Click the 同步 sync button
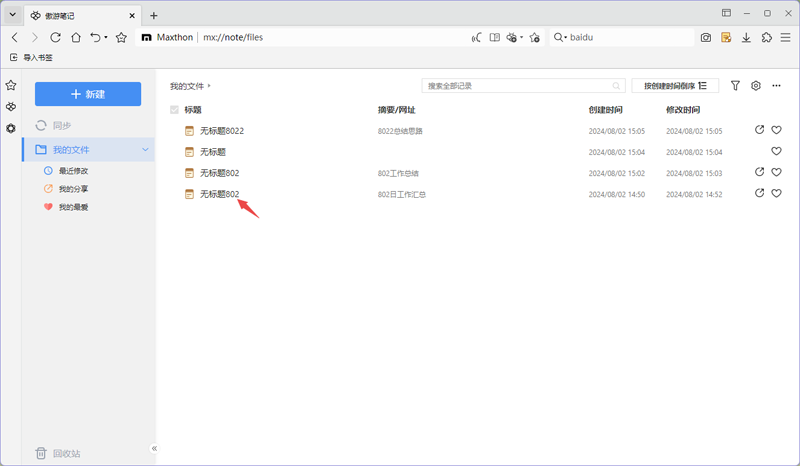Screen dimensions: 800x466 [x=53, y=125]
